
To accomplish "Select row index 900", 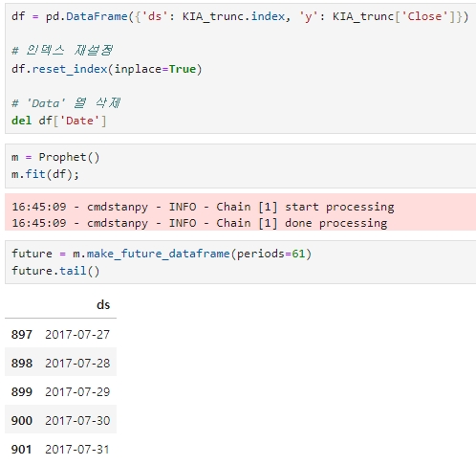I will click(x=22, y=421).
